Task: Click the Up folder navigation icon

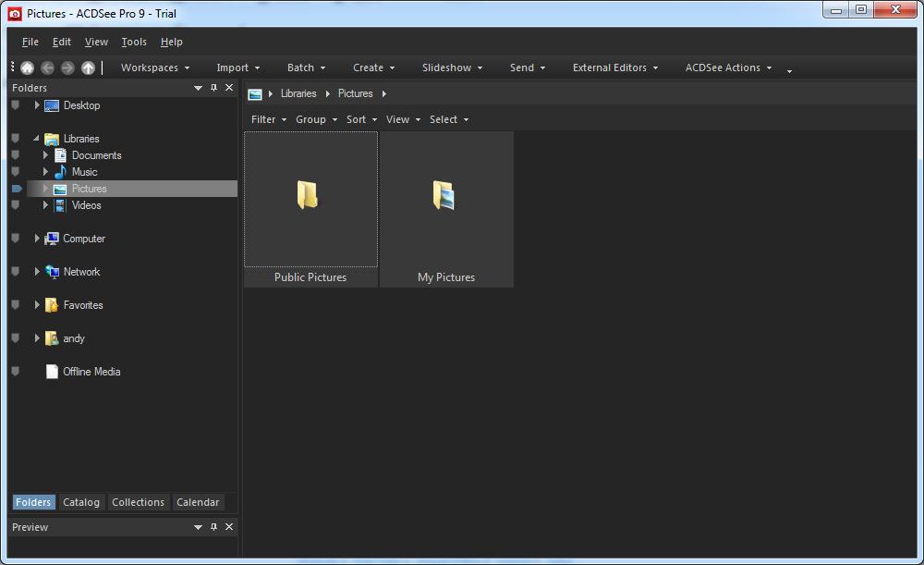Action: point(88,67)
